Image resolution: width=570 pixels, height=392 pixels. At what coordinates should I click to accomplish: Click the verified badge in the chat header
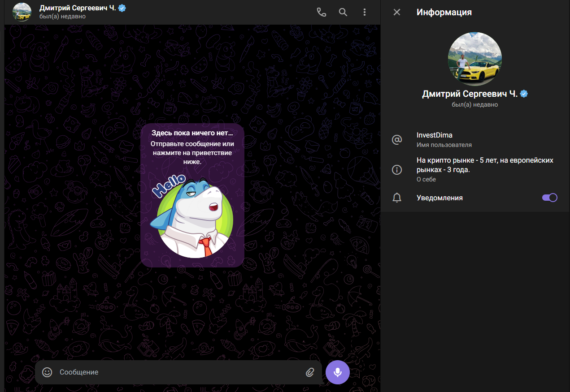pyautogui.click(x=122, y=8)
